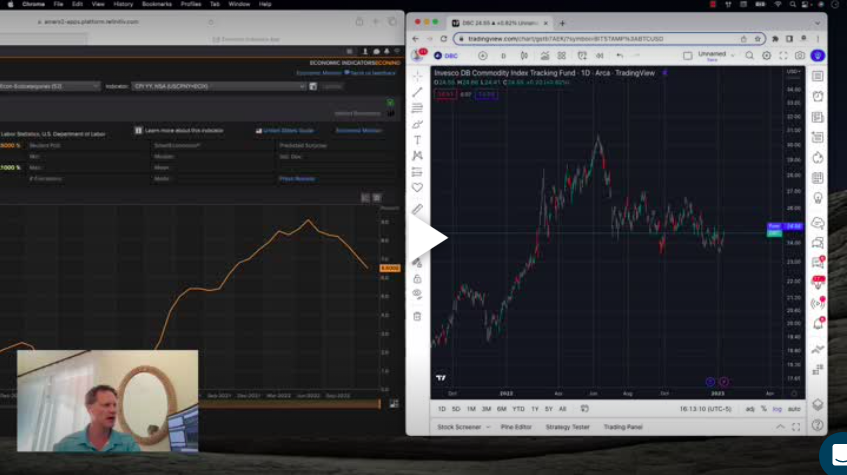Screen dimensions: 847x475
Task: Toggle green checkbox in Economic Indicators panel
Action: [x=390, y=103]
